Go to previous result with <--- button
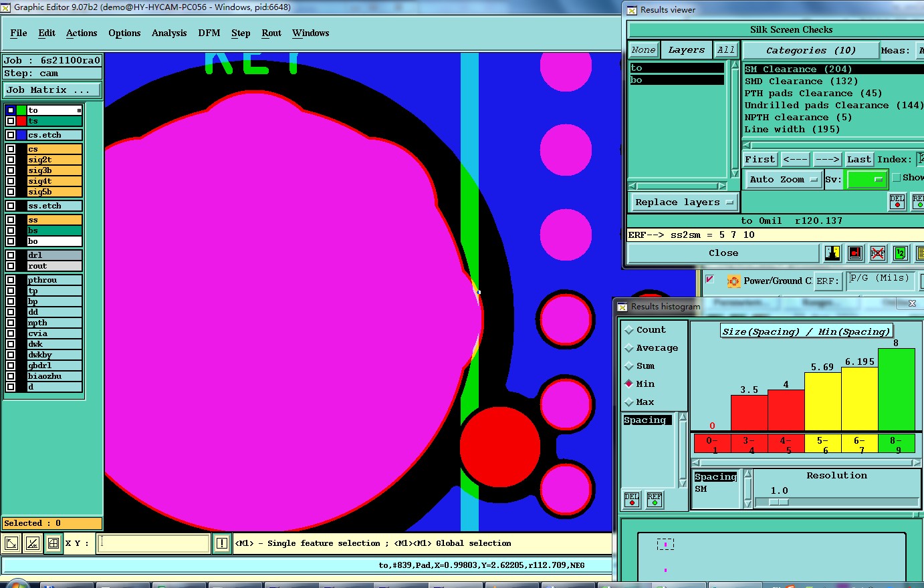 point(795,159)
